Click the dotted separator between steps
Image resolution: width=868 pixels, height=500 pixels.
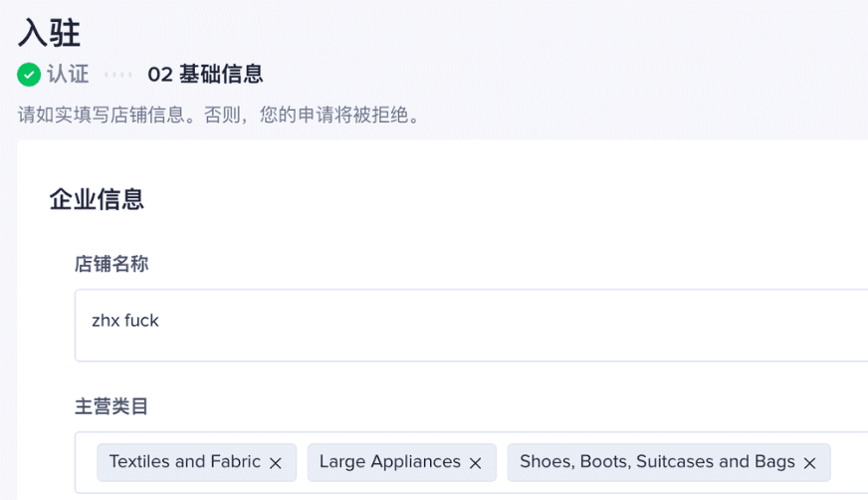coord(117,74)
